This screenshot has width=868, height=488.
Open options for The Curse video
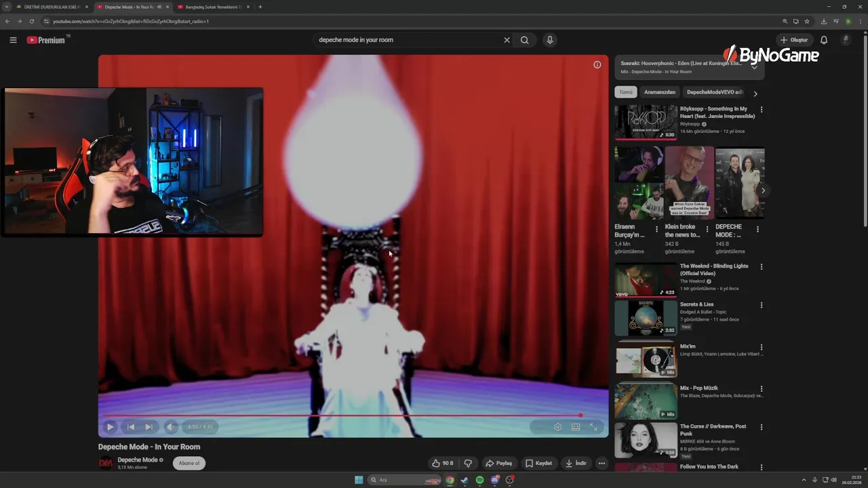(x=762, y=428)
